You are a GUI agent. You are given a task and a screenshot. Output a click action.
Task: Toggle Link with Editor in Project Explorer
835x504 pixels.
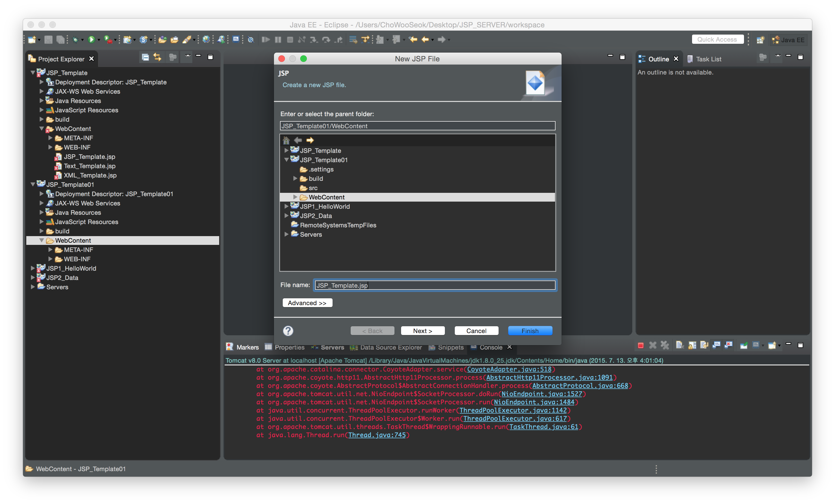tap(157, 57)
